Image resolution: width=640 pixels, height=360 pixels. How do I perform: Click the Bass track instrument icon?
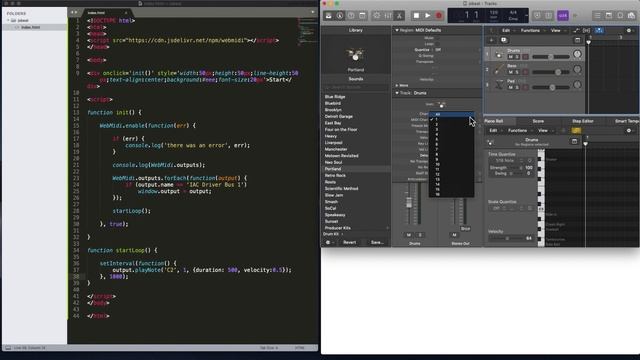499,70
